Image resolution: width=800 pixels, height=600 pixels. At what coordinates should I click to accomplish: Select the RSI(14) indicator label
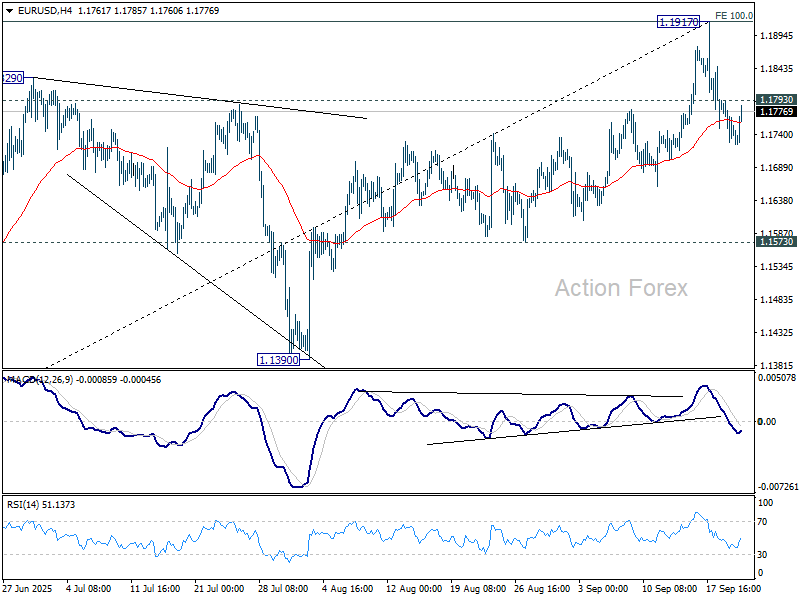24,504
